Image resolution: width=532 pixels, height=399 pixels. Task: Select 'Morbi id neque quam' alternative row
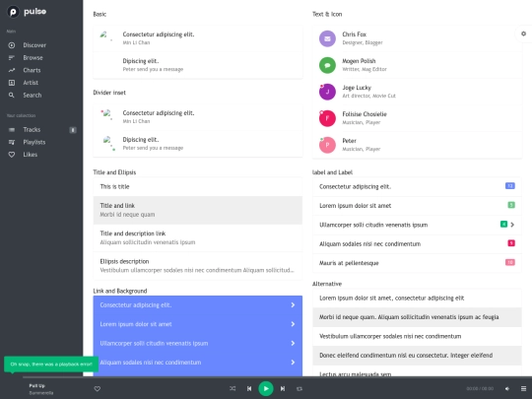click(417, 317)
